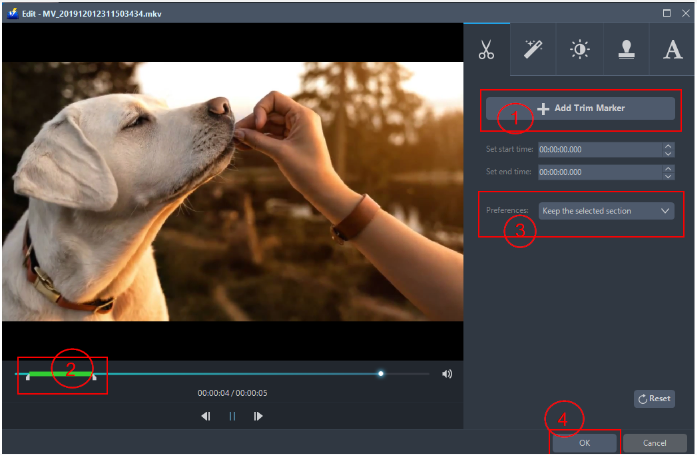
Task: Click the Set start time field
Action: (x=599, y=150)
